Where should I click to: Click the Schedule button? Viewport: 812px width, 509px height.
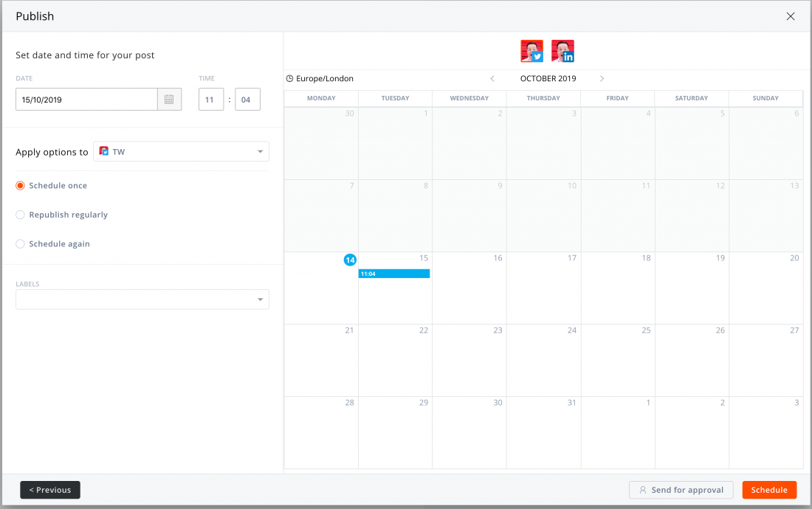point(769,490)
